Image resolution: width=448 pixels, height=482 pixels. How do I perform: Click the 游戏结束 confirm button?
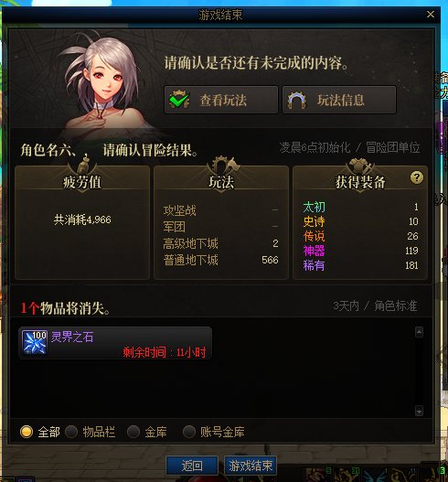[251, 466]
